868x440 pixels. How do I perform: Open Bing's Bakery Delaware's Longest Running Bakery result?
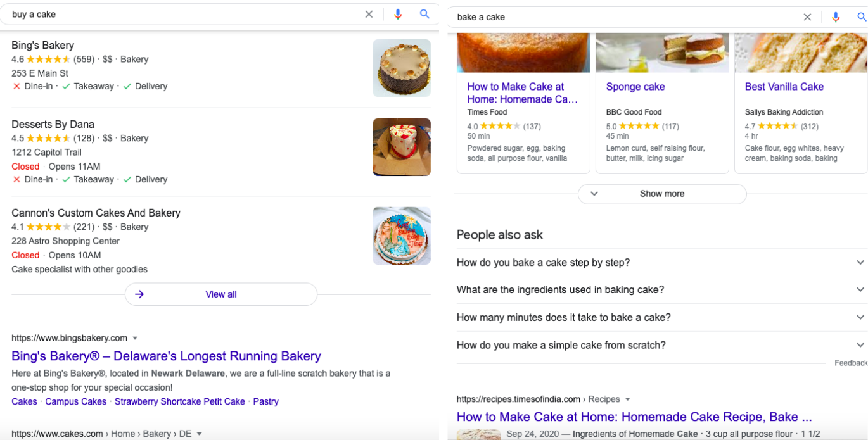[166, 356]
